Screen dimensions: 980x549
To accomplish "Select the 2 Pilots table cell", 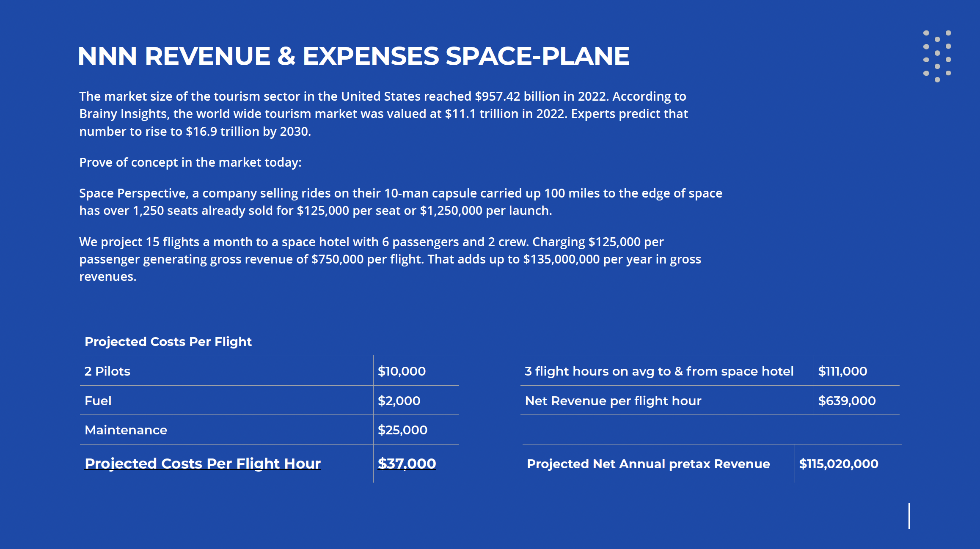I will (226, 371).
